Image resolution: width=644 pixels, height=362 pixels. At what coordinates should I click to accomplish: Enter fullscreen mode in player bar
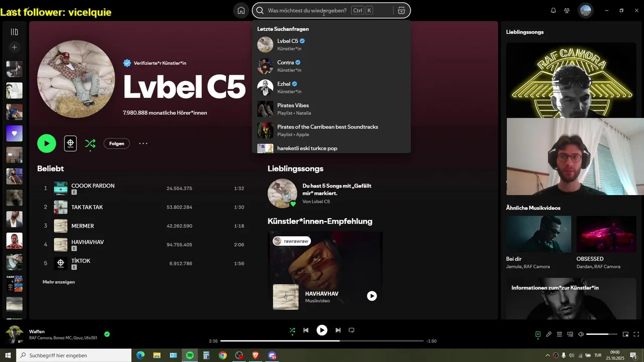(636, 334)
